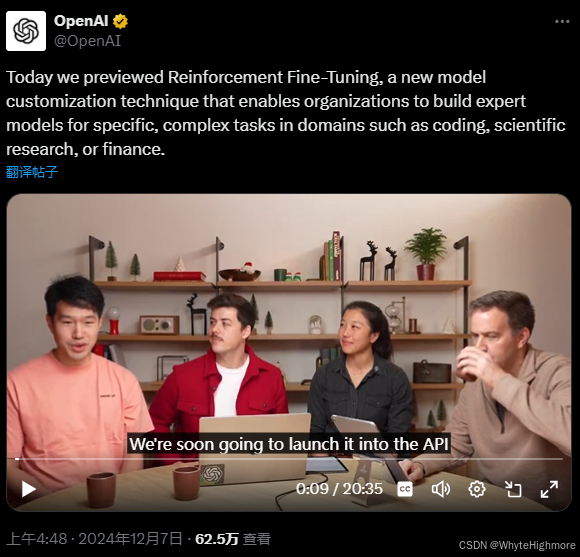Click the 0:09 / 20:35 time display
Viewport: 580px width, 557px height.
(x=339, y=489)
